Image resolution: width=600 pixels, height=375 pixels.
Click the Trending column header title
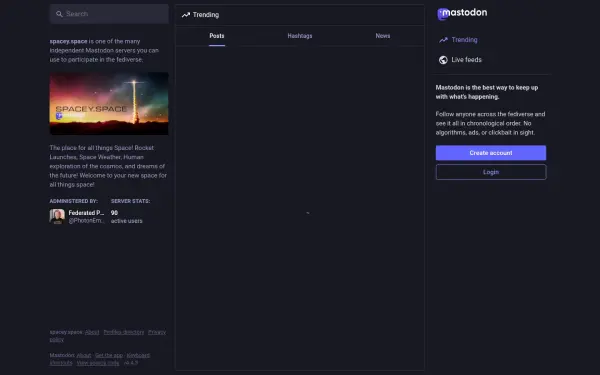(206, 15)
